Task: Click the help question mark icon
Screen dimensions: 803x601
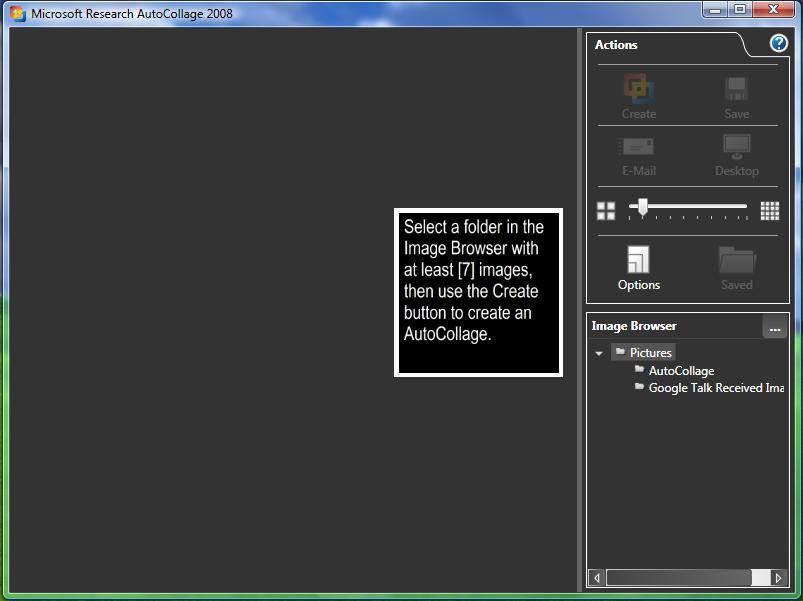Action: point(778,44)
